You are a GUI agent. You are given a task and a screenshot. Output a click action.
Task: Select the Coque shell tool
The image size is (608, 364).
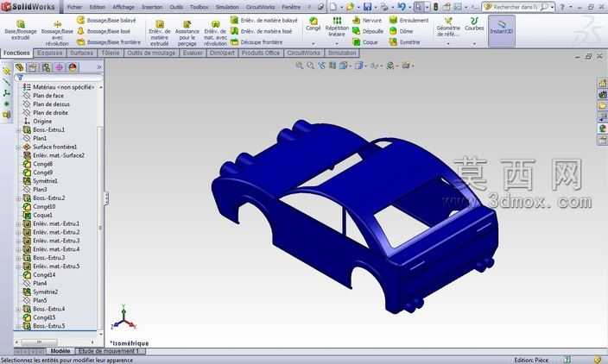pos(364,41)
